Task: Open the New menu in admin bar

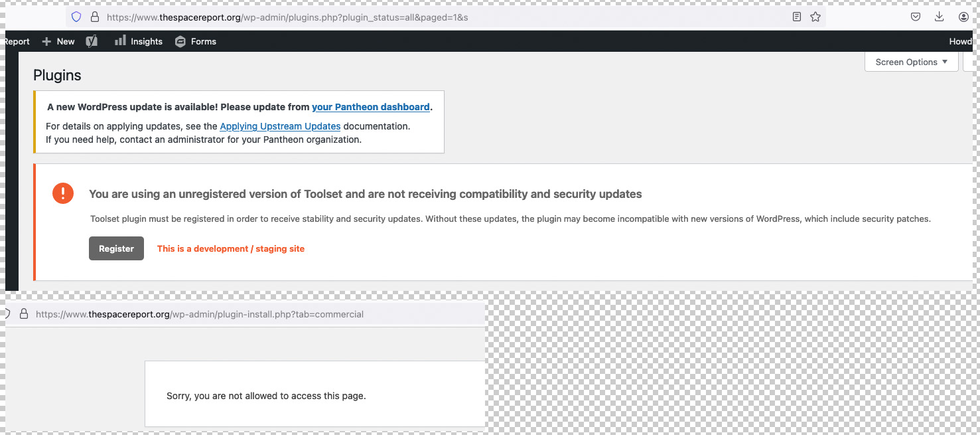Action: point(58,41)
